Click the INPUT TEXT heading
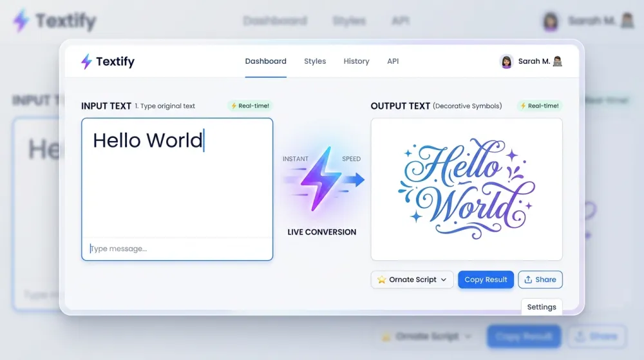This screenshot has width=644, height=360. (106, 106)
